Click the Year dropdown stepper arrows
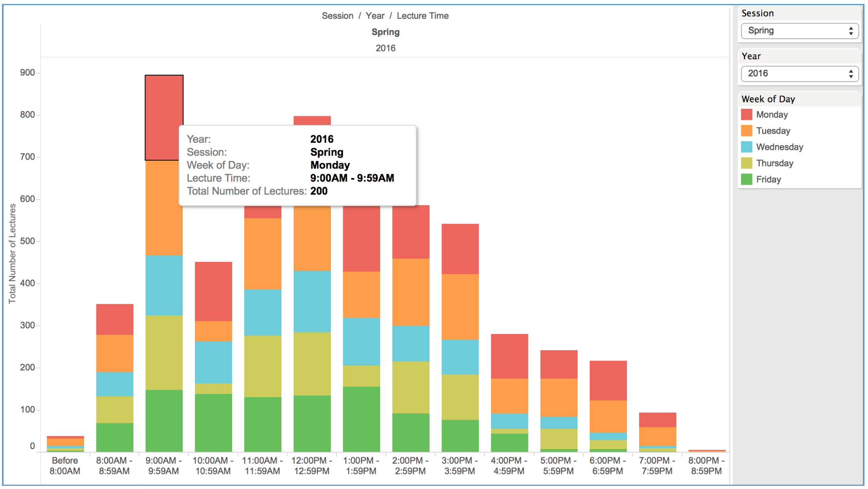868x489 pixels. pos(851,74)
